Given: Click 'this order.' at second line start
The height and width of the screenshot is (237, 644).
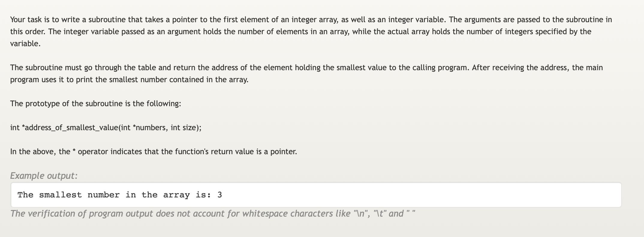Looking at the screenshot, I should [28, 32].
